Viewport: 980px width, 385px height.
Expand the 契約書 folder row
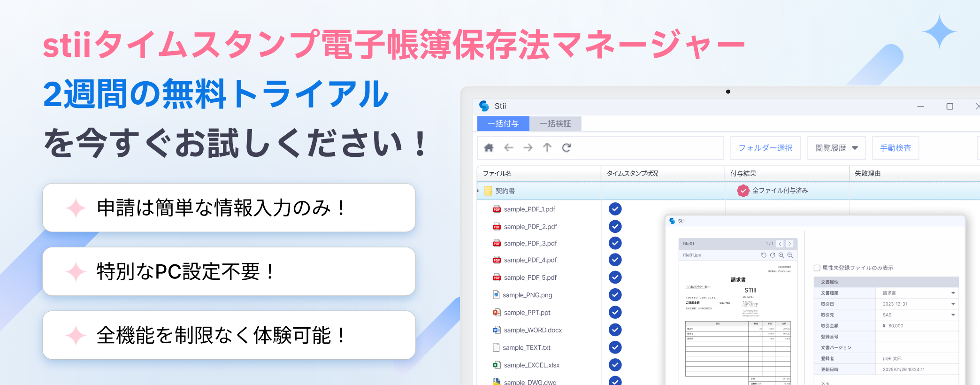coord(478,191)
